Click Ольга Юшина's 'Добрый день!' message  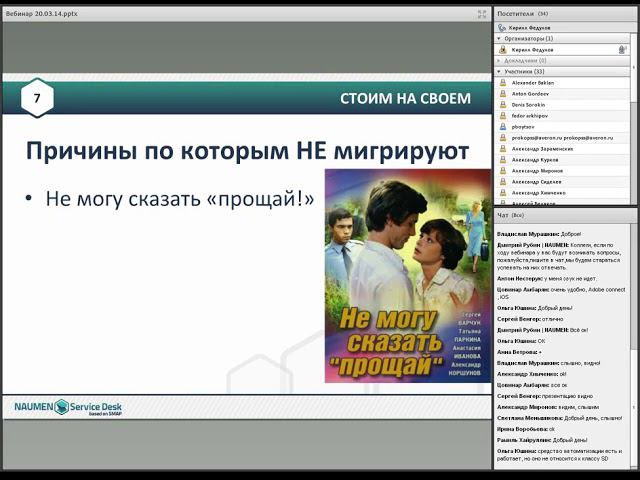point(535,308)
